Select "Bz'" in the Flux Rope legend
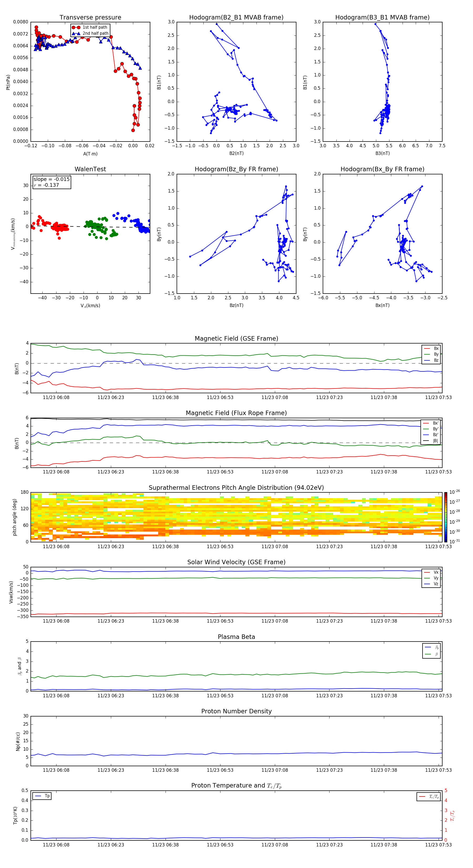The image size is (473, 868). click(x=436, y=435)
